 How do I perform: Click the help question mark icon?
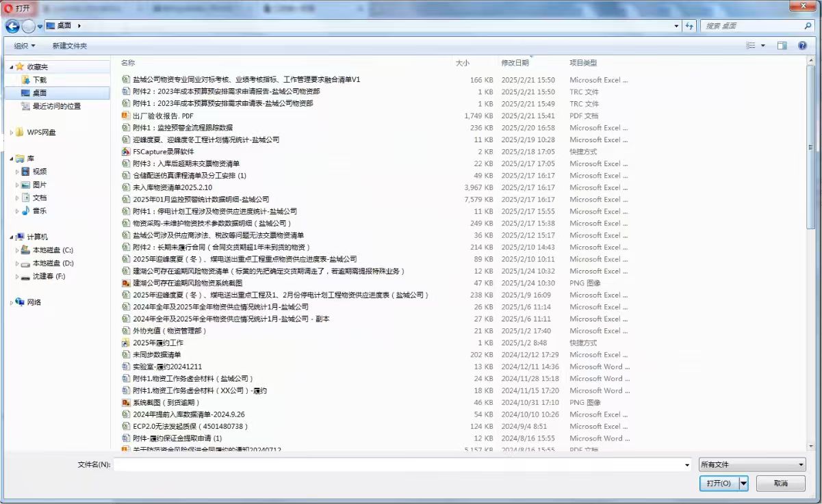coord(802,46)
